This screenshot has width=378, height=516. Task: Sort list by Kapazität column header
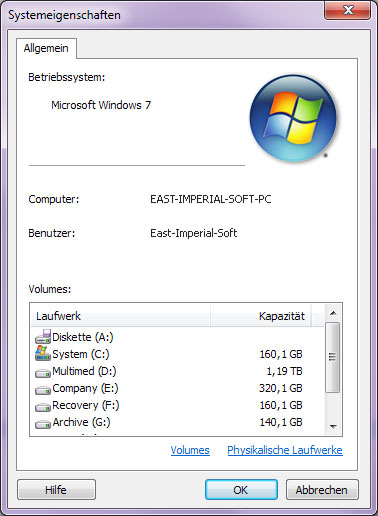click(x=261, y=315)
